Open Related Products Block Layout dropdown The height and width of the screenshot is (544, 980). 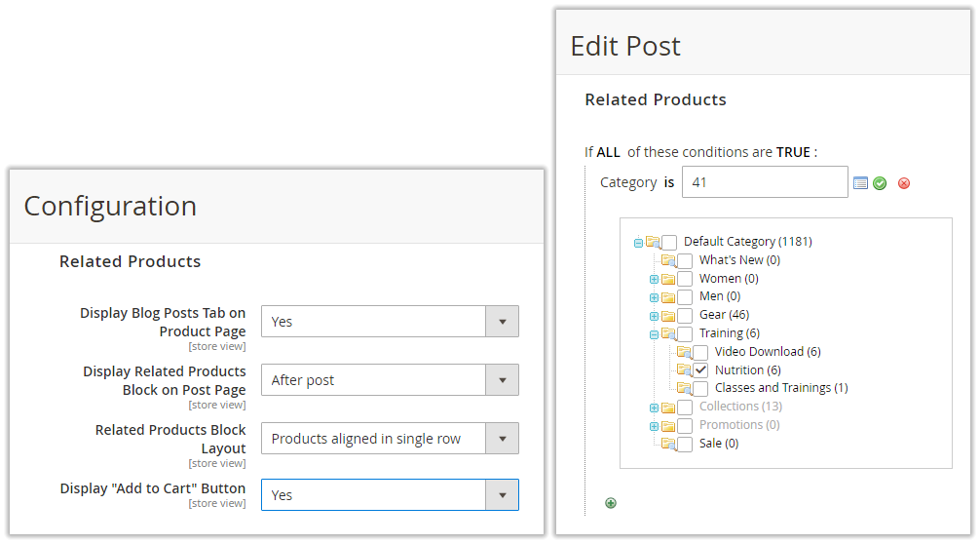click(390, 439)
